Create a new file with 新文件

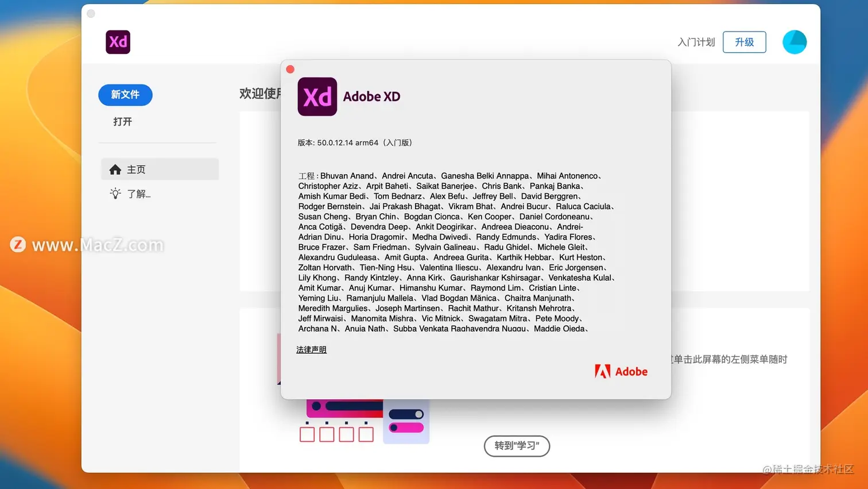pos(125,95)
